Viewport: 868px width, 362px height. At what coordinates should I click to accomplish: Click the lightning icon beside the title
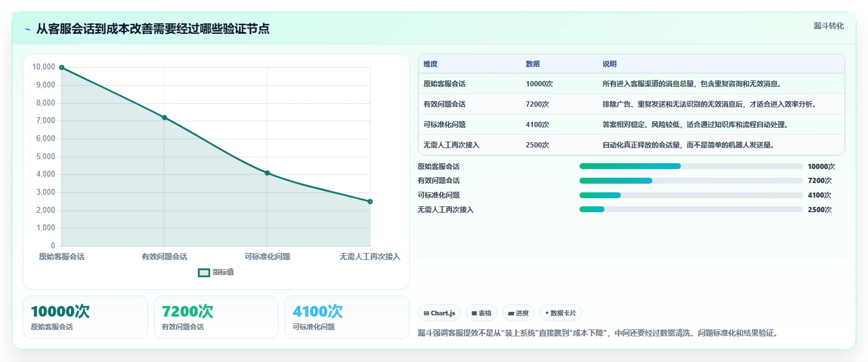[x=28, y=29]
